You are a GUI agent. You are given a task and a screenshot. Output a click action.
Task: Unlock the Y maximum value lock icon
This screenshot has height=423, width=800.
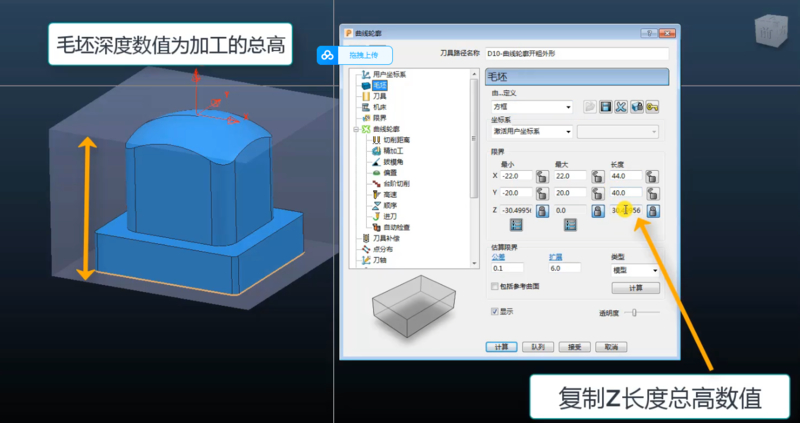click(x=597, y=193)
